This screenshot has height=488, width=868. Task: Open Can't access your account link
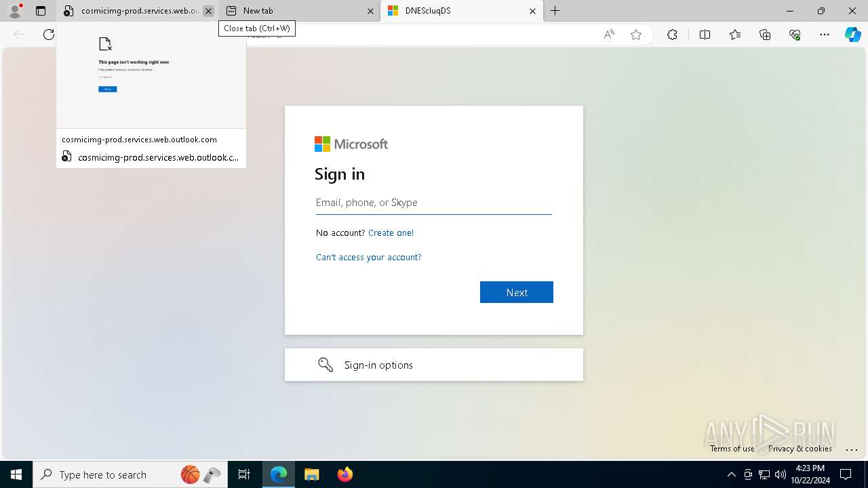click(x=369, y=257)
